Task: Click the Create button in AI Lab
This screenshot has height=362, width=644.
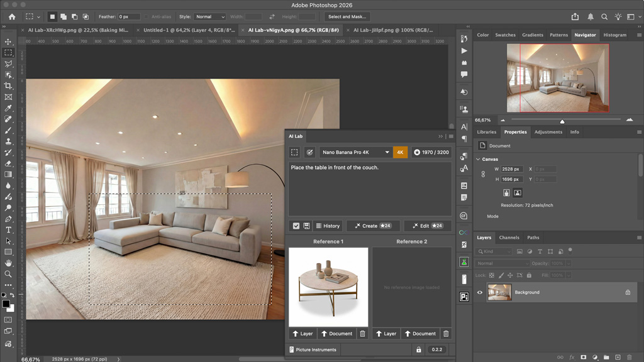Action: click(373, 226)
